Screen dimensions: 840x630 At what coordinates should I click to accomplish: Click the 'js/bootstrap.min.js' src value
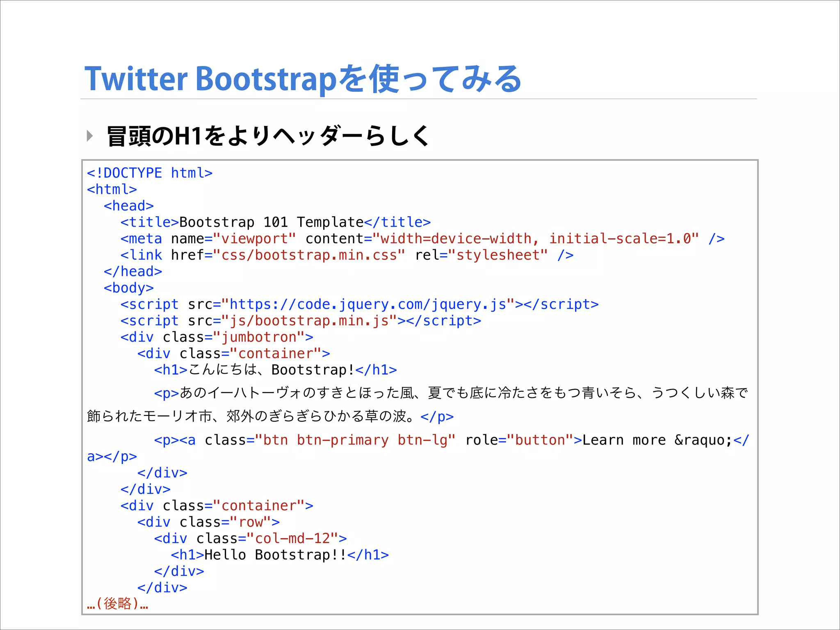(x=309, y=321)
